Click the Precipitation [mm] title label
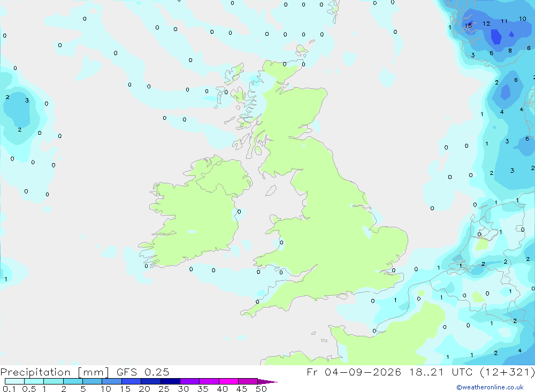The width and height of the screenshot is (535, 392). (55, 372)
